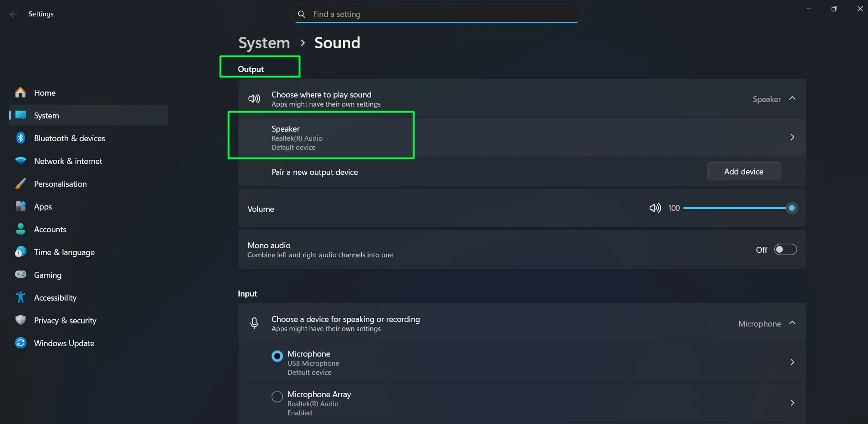Select the Accounts icon
Image resolution: width=868 pixels, height=424 pixels.
pos(20,229)
